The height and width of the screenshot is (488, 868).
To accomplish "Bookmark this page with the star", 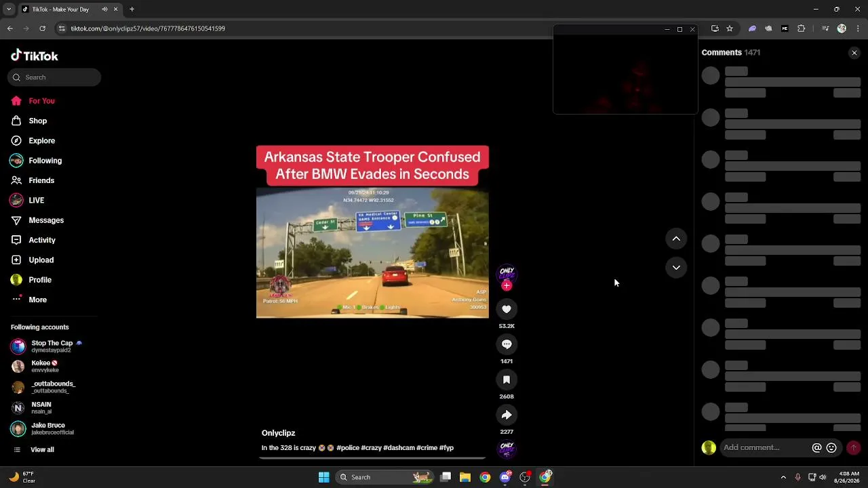I will 730,28.
